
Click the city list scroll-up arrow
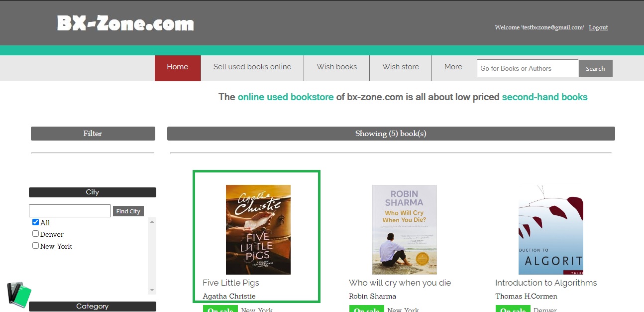pyautogui.click(x=152, y=222)
